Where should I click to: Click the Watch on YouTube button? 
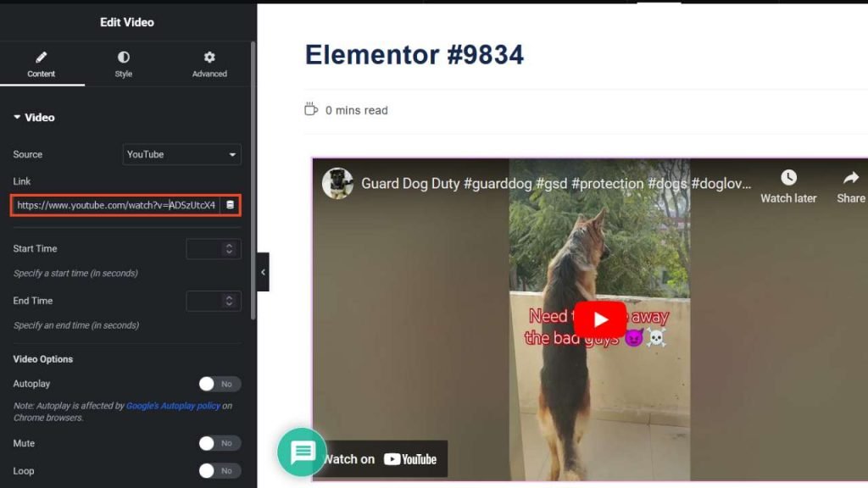[x=381, y=459]
